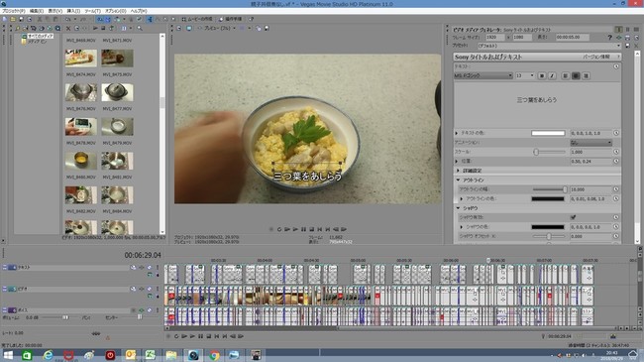644x362 pixels.
Task: Delete the generator preset with X icon
Action: [636, 46]
